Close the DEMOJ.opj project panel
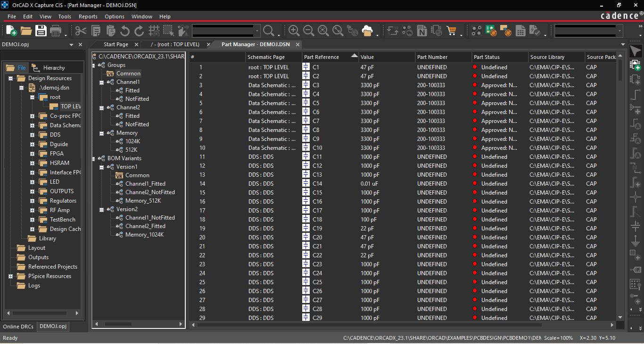Screen dimensions: 644x344 coord(80,44)
